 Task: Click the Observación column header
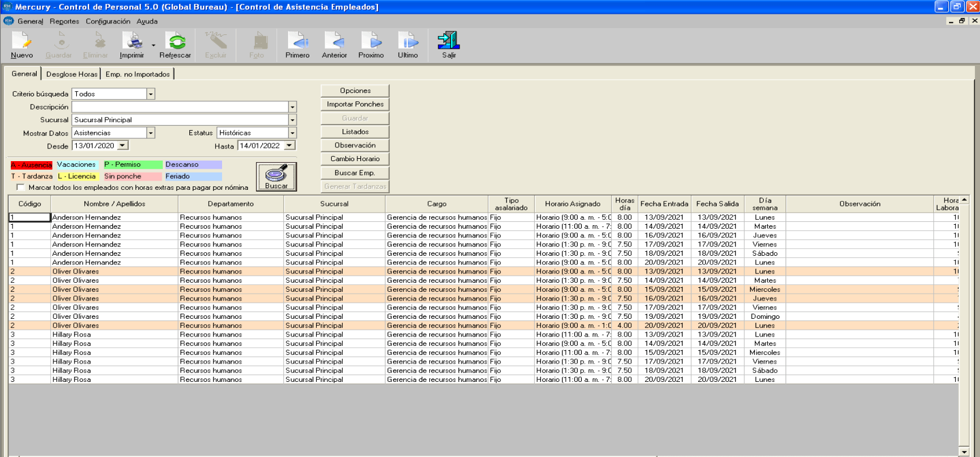(860, 204)
